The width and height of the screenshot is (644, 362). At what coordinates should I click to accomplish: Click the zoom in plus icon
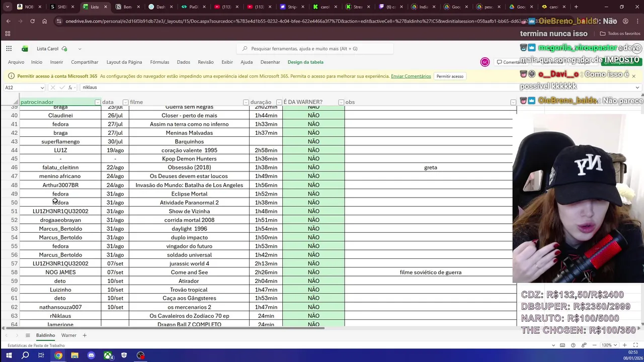click(x=625, y=345)
